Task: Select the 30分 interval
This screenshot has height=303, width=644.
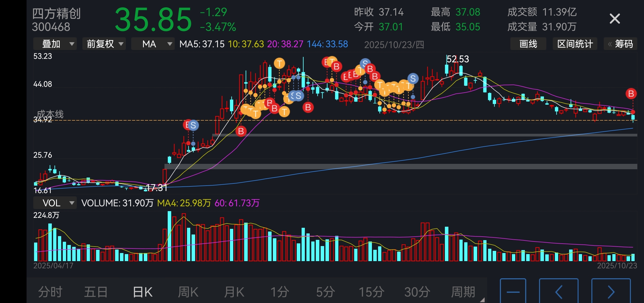Action: [x=417, y=292]
